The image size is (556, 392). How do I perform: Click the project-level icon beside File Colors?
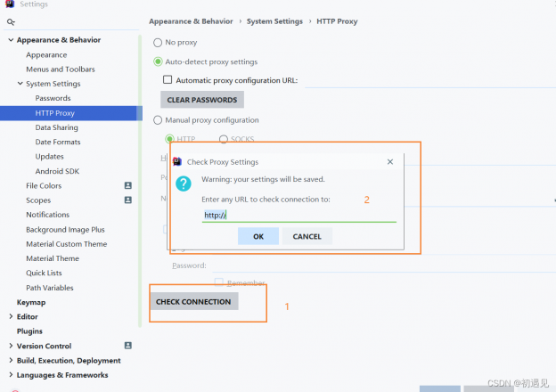[127, 186]
